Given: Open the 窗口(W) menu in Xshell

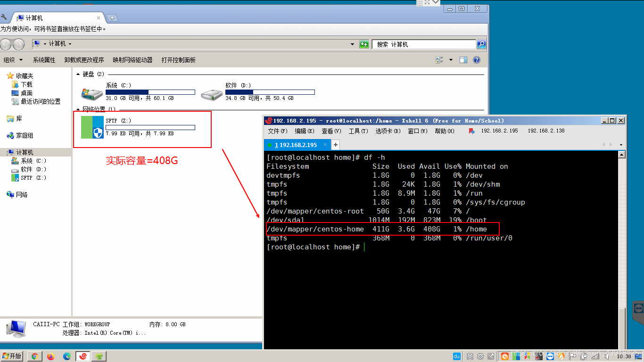Looking at the screenshot, I should point(418,131).
